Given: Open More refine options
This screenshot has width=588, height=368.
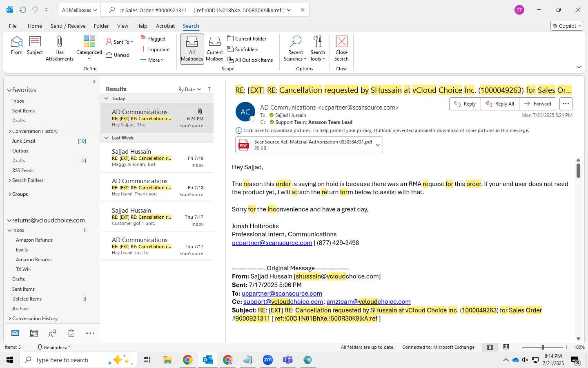Looking at the screenshot, I should [152, 60].
